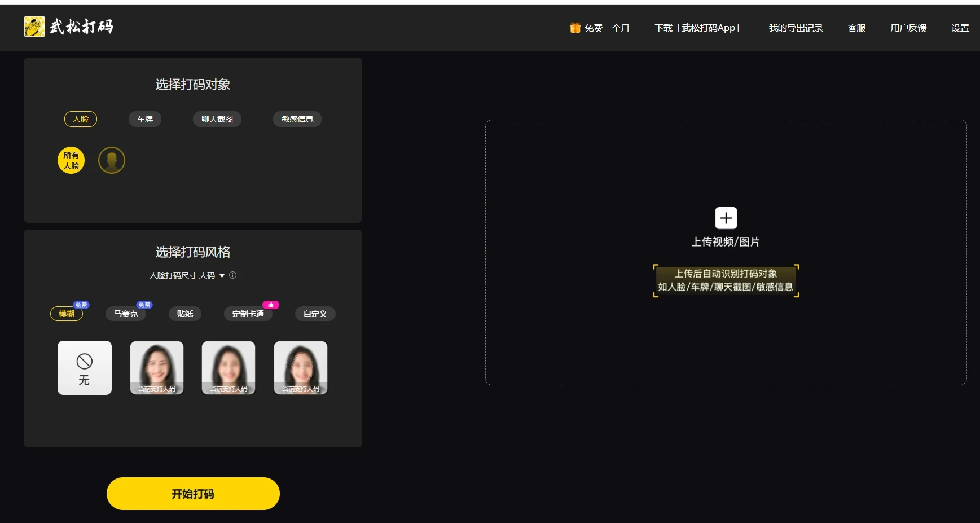Click the gift icon for free month

click(x=575, y=28)
